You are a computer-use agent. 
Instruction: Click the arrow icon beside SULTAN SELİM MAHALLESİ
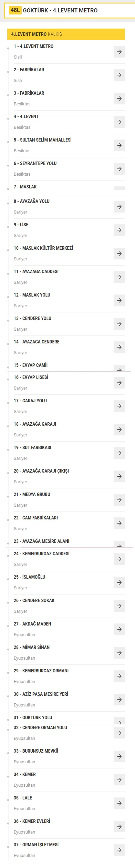[x=119, y=145]
